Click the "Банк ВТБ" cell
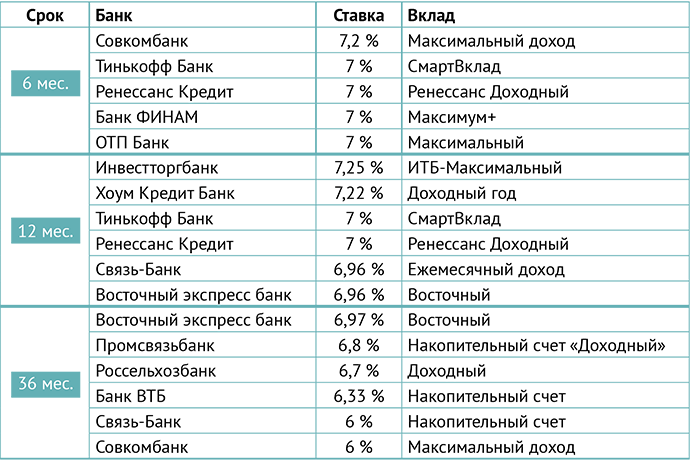700x467 pixels. (x=130, y=396)
